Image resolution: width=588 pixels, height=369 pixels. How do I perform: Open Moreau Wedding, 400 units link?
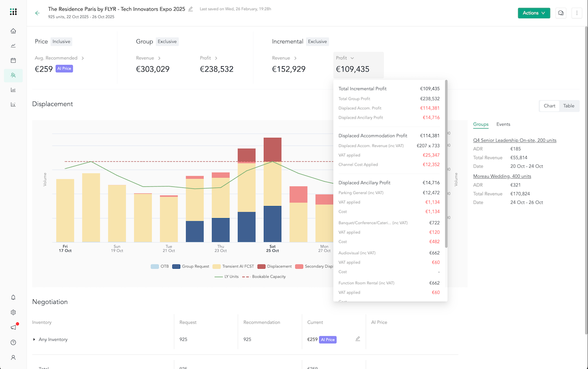coord(502,176)
